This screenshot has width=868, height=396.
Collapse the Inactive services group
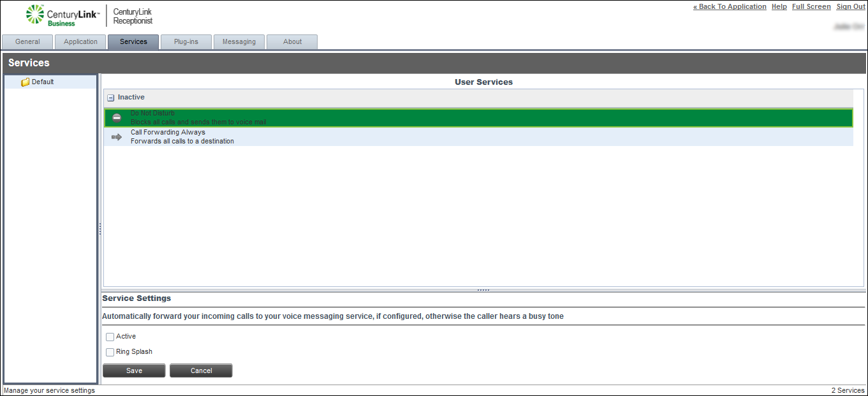point(111,98)
